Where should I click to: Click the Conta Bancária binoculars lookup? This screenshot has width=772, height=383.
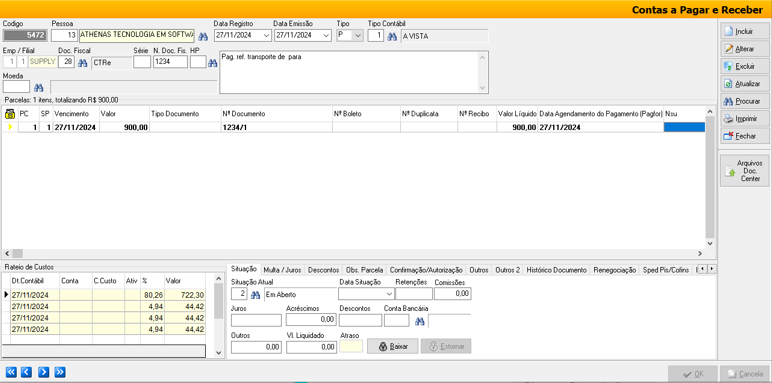point(419,321)
